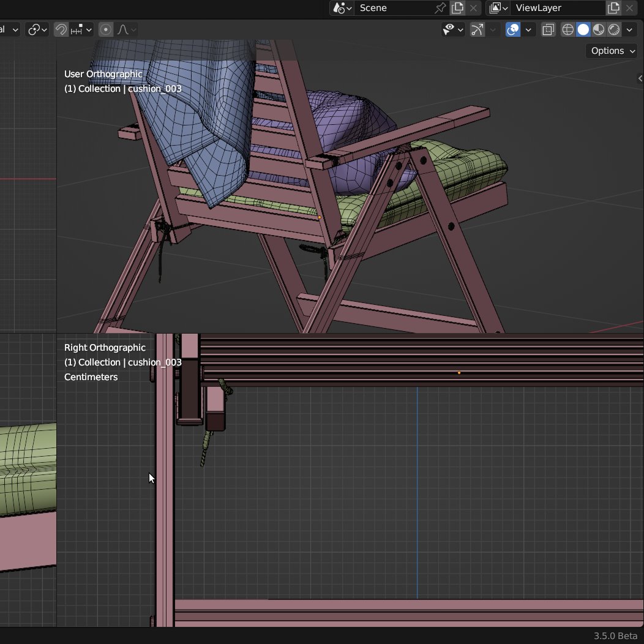This screenshot has height=644, width=644.
Task: Click the Proportional Editing Falloff curve control
Action: pos(123,29)
